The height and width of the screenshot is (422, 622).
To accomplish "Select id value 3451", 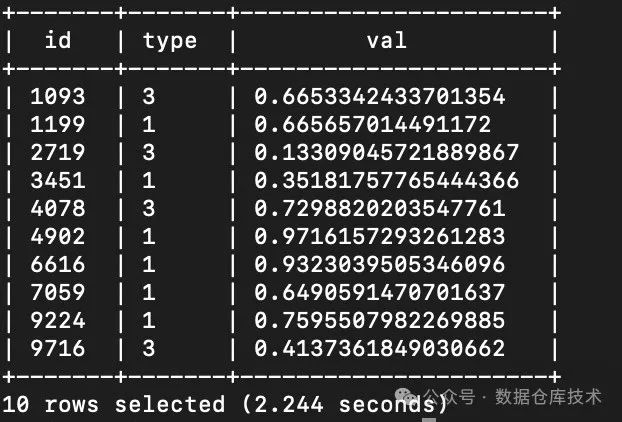I will click(58, 180).
